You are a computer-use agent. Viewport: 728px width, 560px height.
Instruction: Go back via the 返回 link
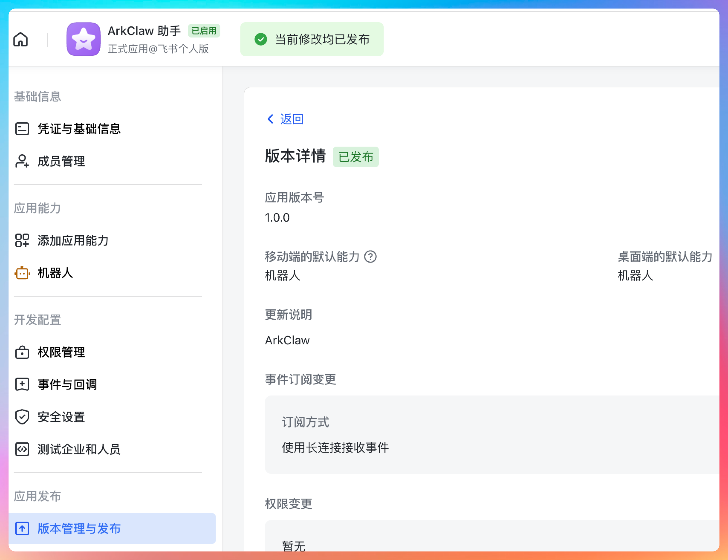tap(292, 119)
